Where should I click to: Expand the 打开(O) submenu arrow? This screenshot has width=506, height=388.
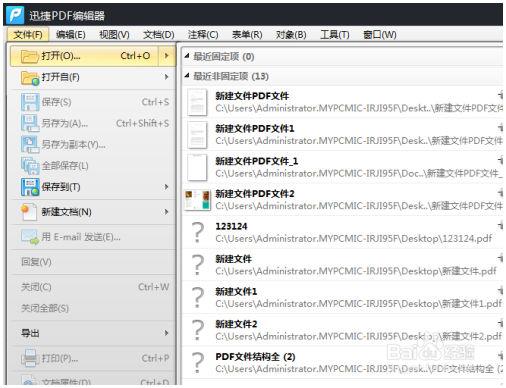[166, 56]
